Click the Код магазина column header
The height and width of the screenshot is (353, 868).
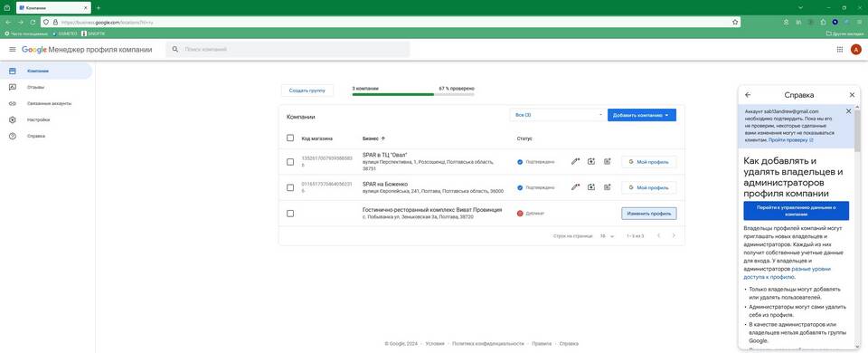[x=316, y=138]
